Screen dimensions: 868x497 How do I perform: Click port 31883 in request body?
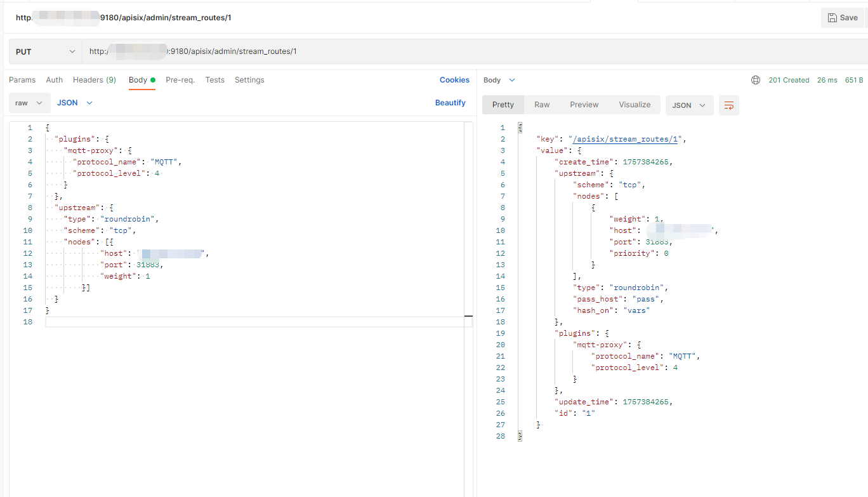click(148, 265)
